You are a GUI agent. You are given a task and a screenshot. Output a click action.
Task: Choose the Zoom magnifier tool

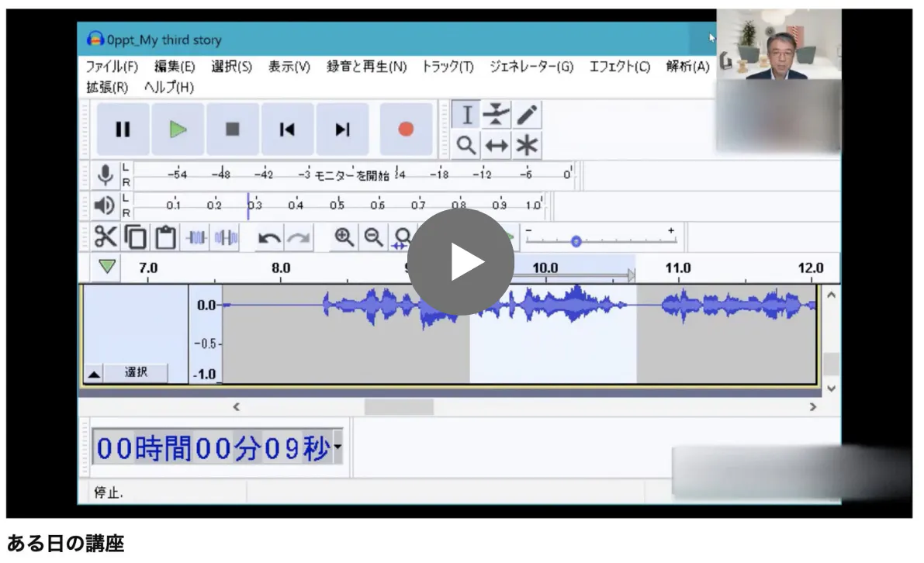465,145
